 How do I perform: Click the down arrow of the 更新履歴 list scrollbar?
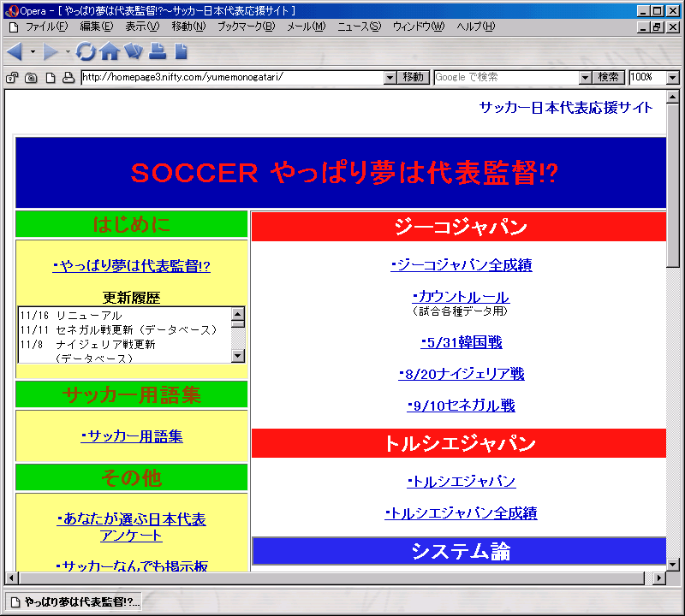coord(238,356)
